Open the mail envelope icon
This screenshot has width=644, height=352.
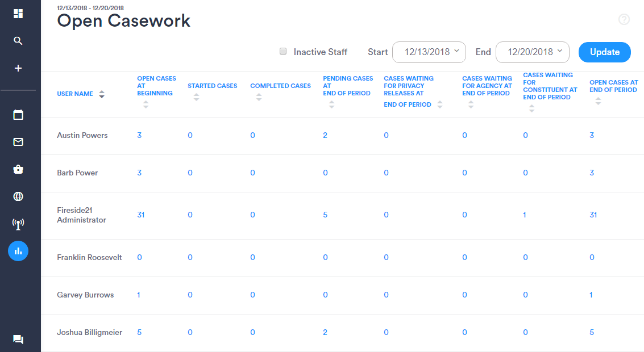18,142
